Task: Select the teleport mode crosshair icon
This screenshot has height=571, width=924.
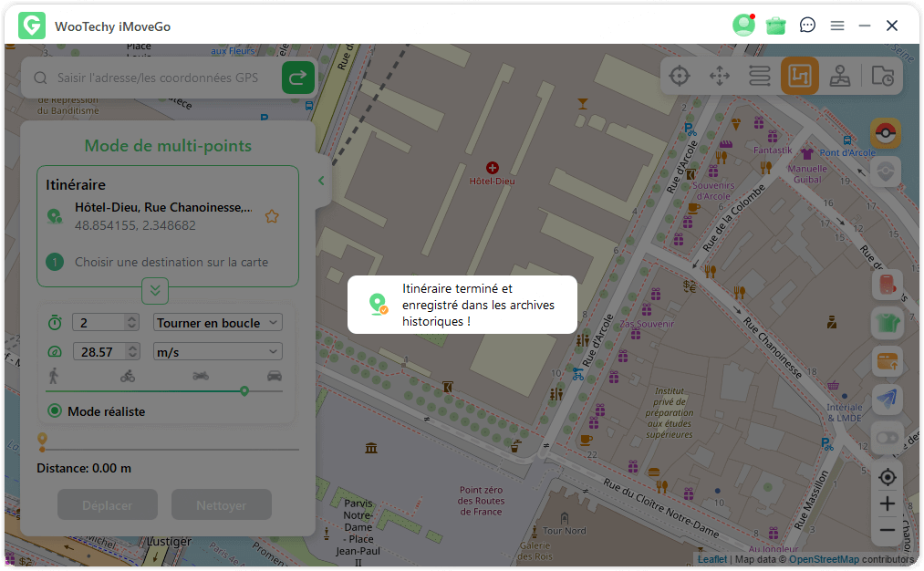Action: (x=680, y=77)
